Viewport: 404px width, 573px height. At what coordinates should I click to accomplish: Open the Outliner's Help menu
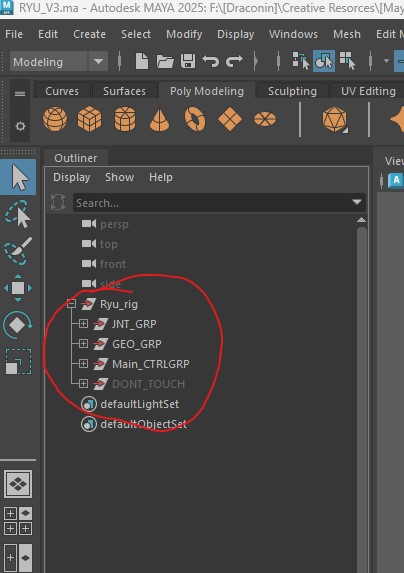point(161,177)
